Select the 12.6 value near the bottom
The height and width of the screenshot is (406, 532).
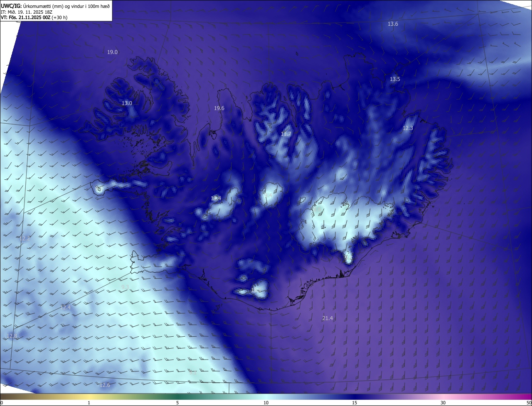click(105, 385)
